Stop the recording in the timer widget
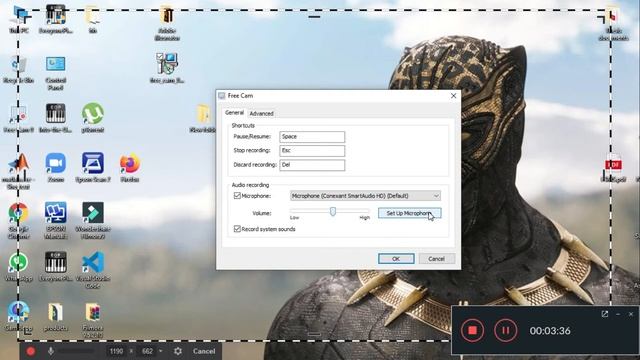The height and width of the screenshot is (360, 640). 473,330
